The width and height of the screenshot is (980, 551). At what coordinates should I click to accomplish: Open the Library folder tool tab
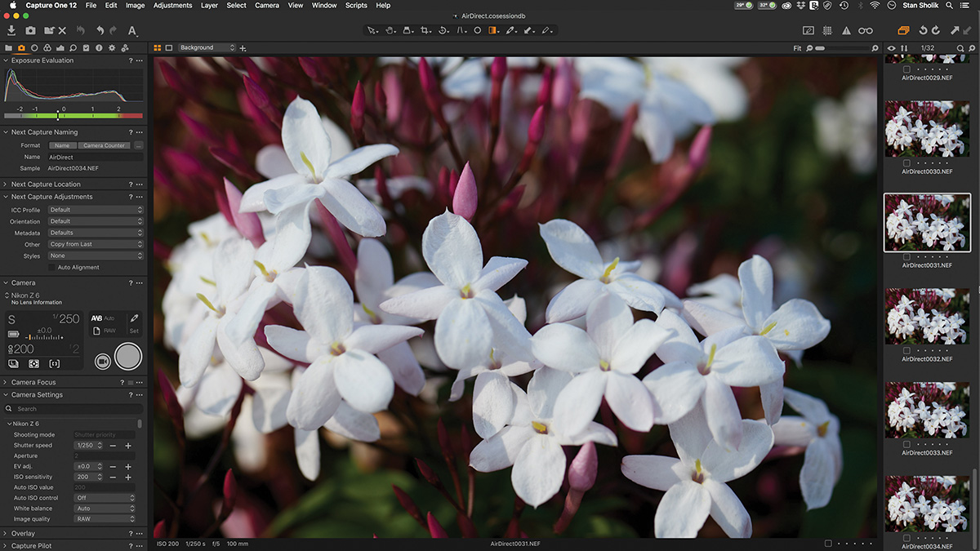[9, 48]
